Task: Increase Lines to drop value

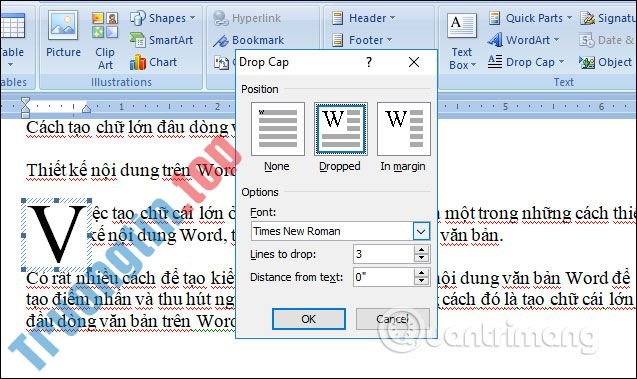Action: [x=422, y=250]
